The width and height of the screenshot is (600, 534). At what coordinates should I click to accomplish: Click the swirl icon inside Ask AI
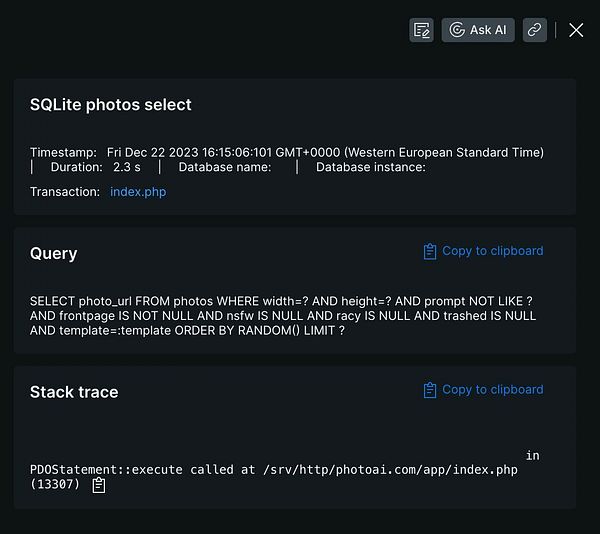tap(457, 30)
